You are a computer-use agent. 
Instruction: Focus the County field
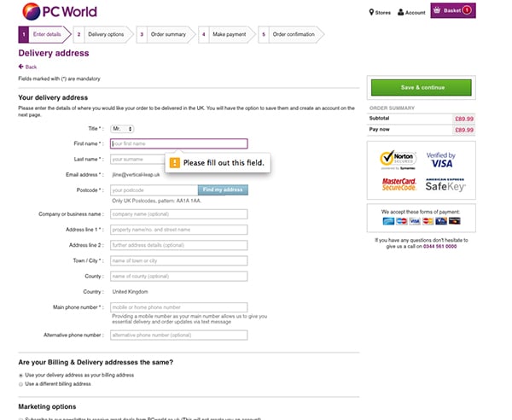(179, 277)
